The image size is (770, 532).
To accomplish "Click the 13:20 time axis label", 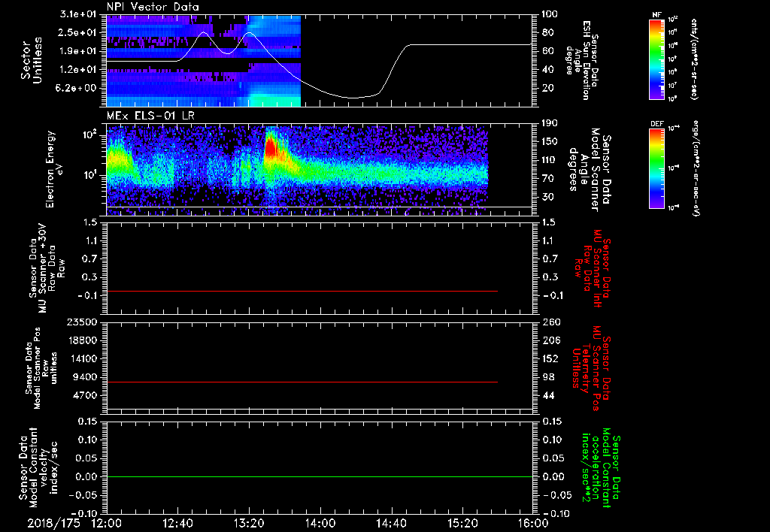I will pos(249,523).
